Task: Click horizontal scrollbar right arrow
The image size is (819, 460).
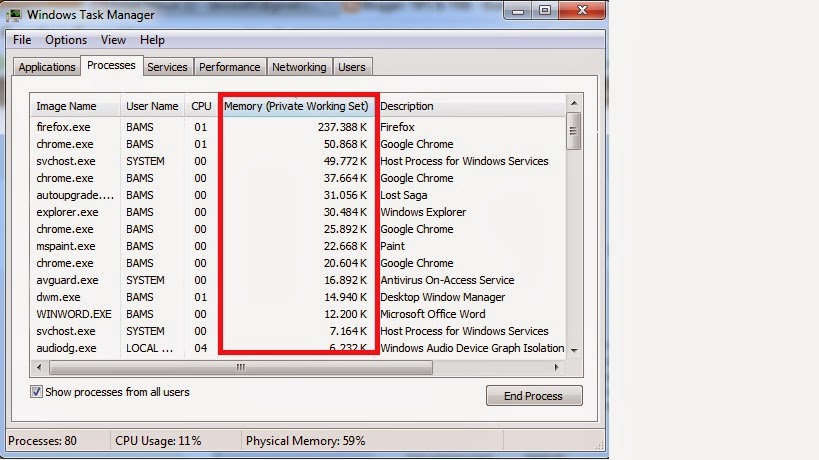Action: point(557,367)
